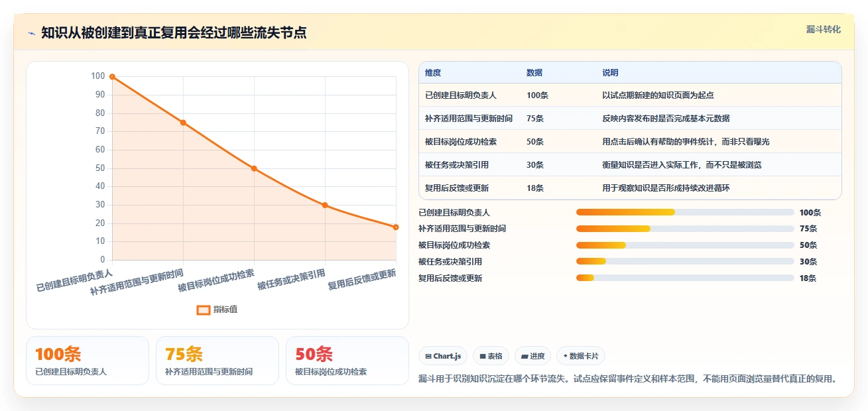Click table value 30条
This screenshot has height=411, width=868.
pyautogui.click(x=535, y=165)
